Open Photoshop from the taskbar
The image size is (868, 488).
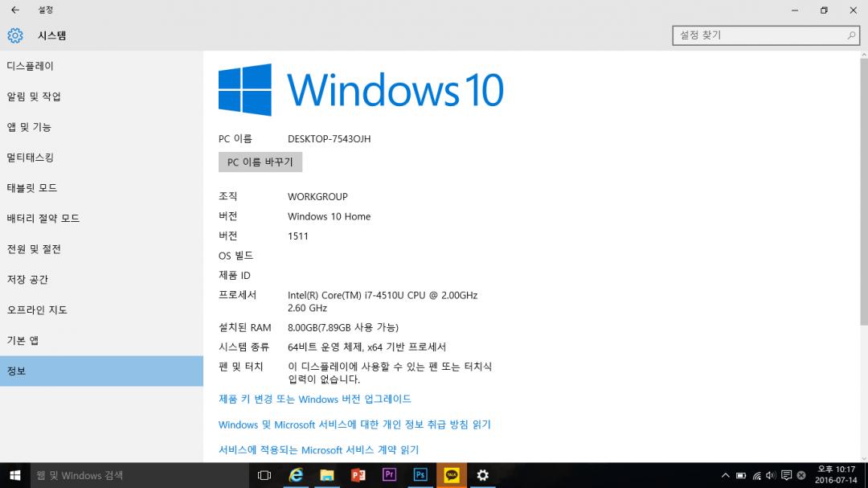pos(420,475)
